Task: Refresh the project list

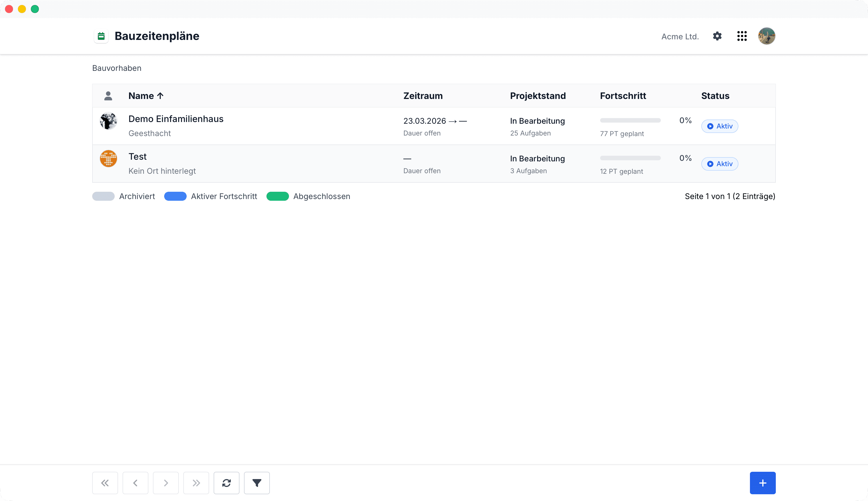Action: 226,483
